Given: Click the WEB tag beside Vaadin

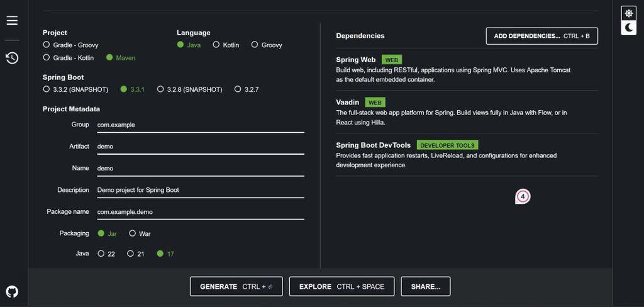Looking at the screenshot, I should pos(375,103).
